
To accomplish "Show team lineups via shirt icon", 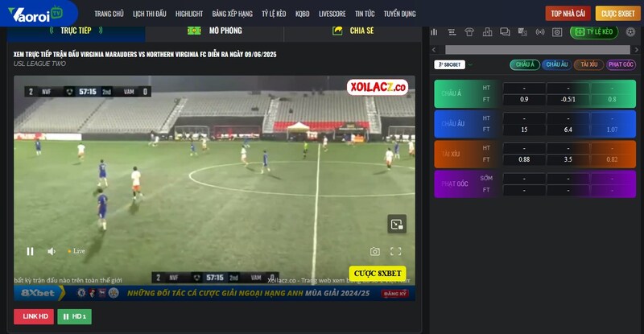I will pos(469,32).
